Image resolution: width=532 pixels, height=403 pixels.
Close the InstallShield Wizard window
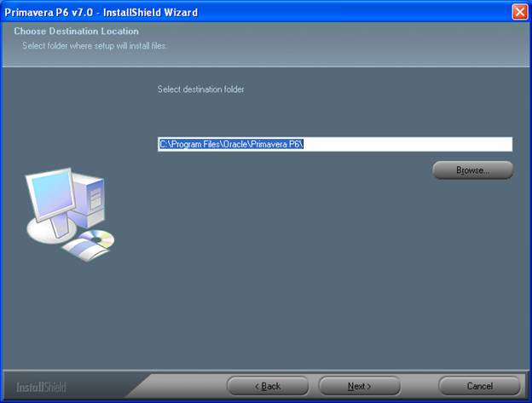[x=519, y=12]
